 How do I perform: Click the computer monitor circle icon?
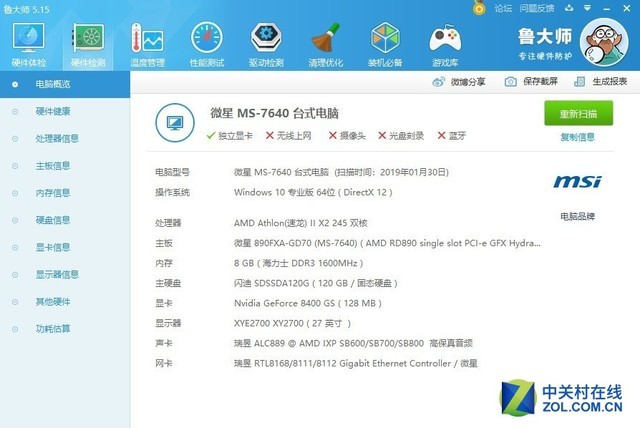[175, 122]
